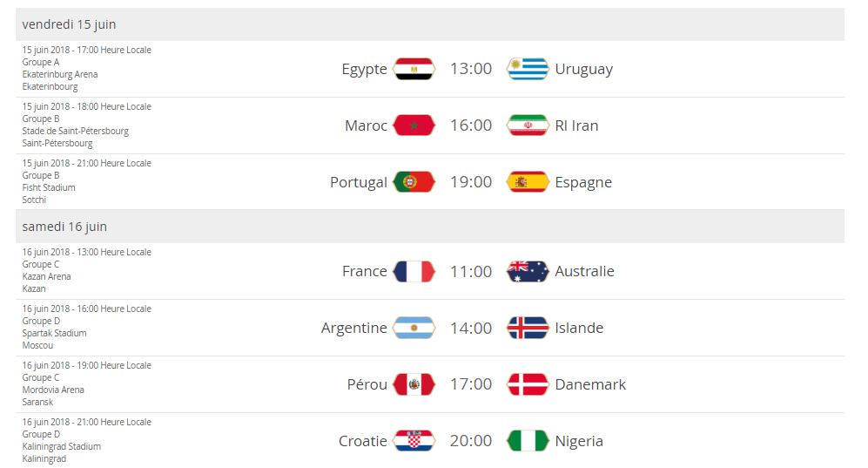The height and width of the screenshot is (468, 868).
Task: Click the 20:00 Croatie match time
Action: point(470,441)
